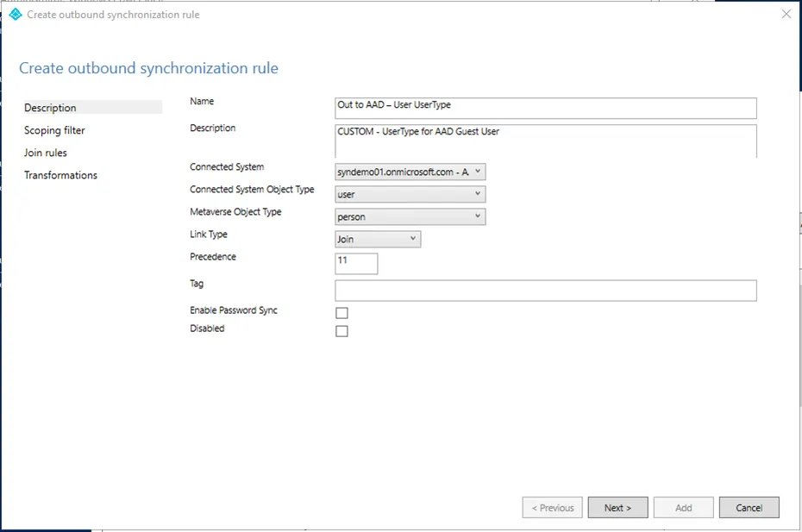The image size is (802, 532).
Task: Click inside the empty Tag field
Action: tap(545, 291)
